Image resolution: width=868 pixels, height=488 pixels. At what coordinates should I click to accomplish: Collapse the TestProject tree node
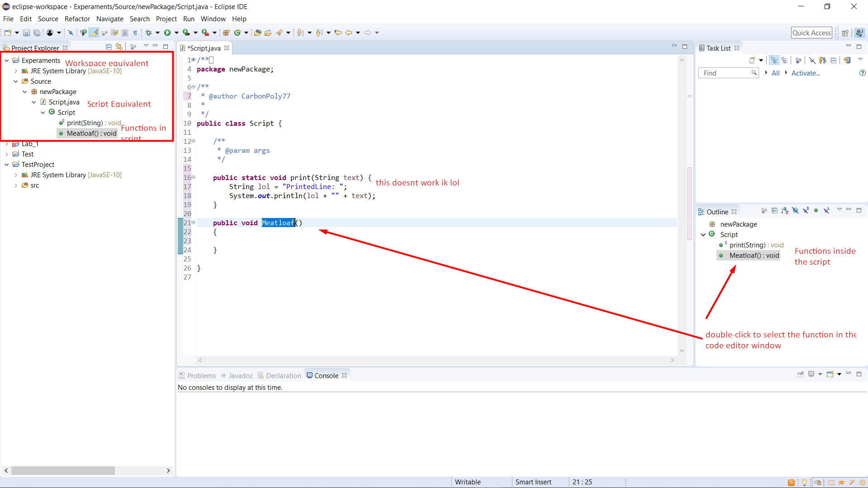coord(7,165)
